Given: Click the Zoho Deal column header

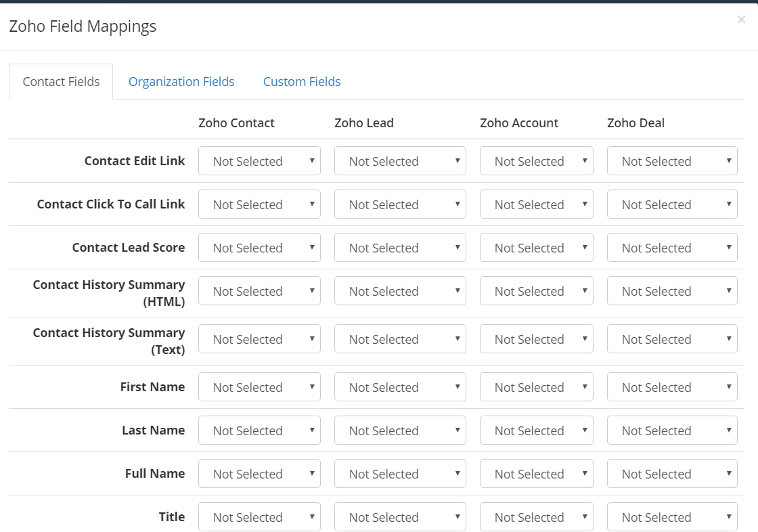Looking at the screenshot, I should point(636,123).
